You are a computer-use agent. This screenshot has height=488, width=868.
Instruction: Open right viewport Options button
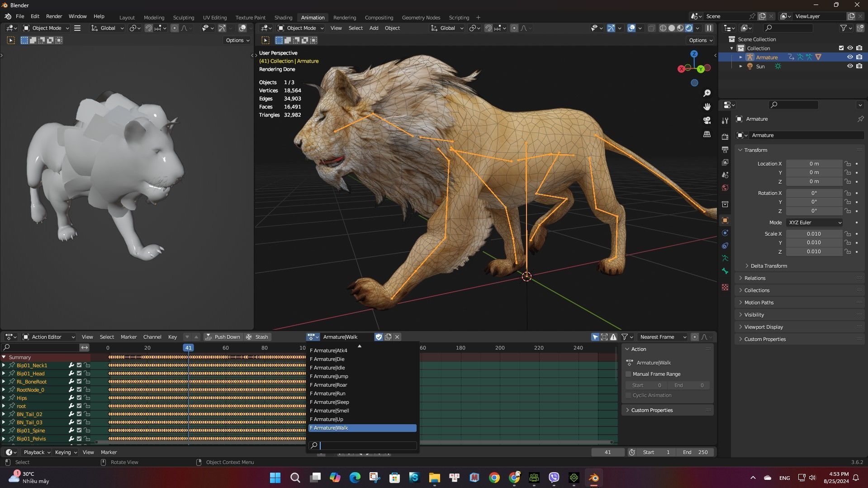[x=701, y=40]
